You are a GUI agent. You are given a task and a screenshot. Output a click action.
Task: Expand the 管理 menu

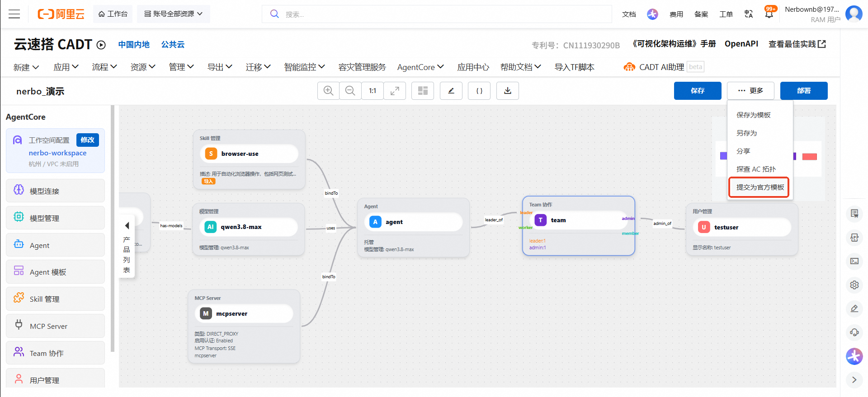pyautogui.click(x=181, y=67)
